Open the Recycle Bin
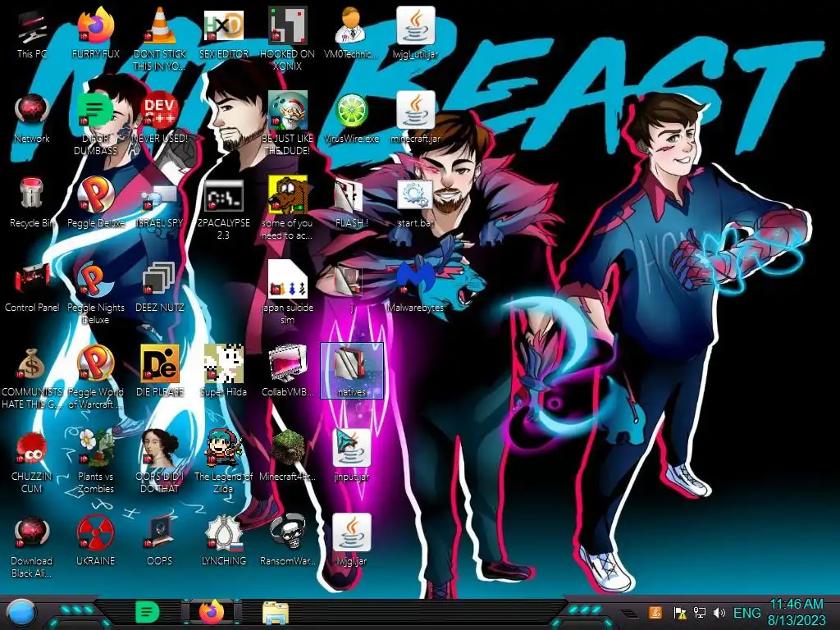The image size is (840, 630). point(32,203)
